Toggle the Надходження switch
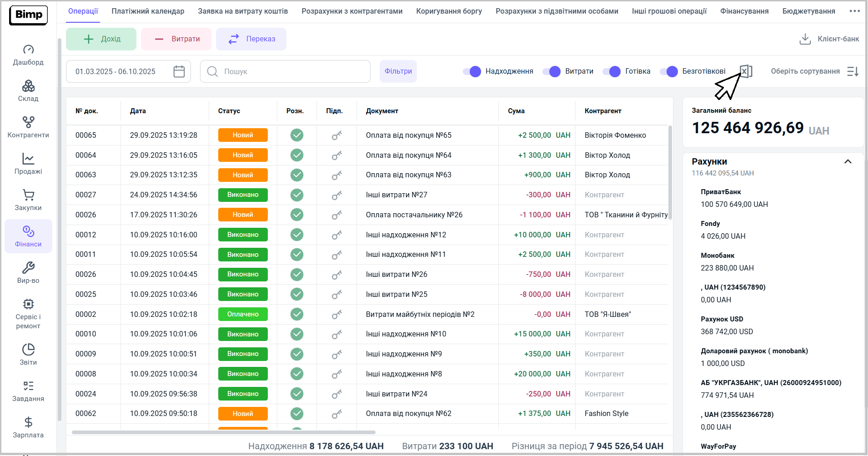This screenshot has width=868, height=456. 472,71
